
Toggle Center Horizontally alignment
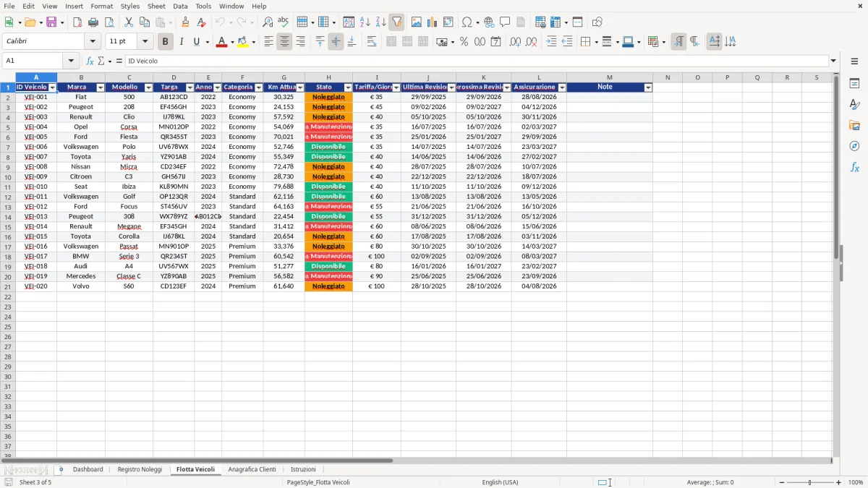click(284, 42)
